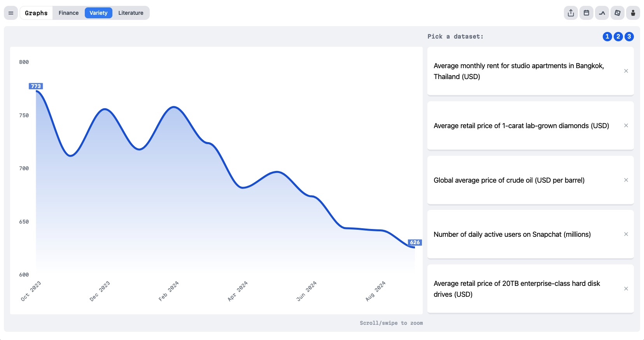This screenshot has height=340, width=644.
Task: Click the Graphs title label
Action: point(36,13)
